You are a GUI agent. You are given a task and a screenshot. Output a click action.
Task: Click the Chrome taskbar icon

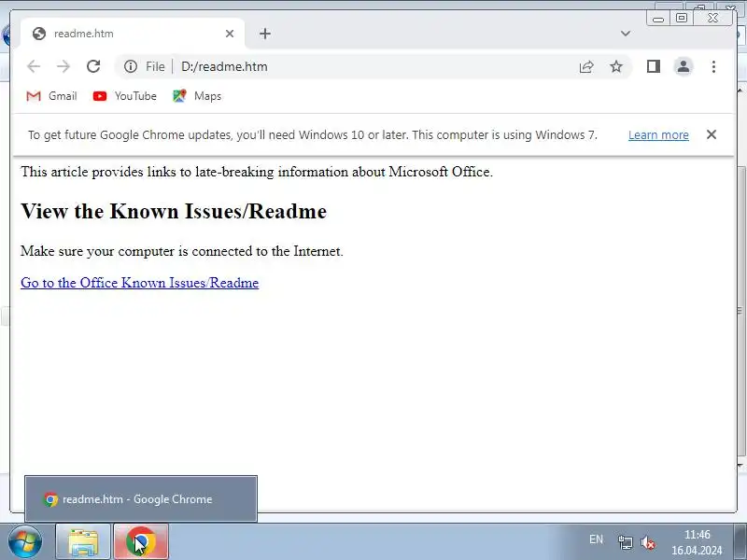tap(141, 542)
